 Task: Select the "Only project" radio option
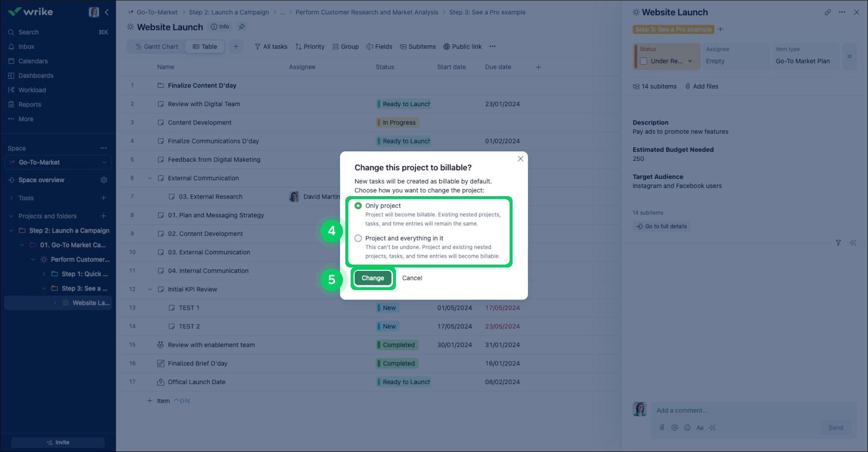coord(358,206)
